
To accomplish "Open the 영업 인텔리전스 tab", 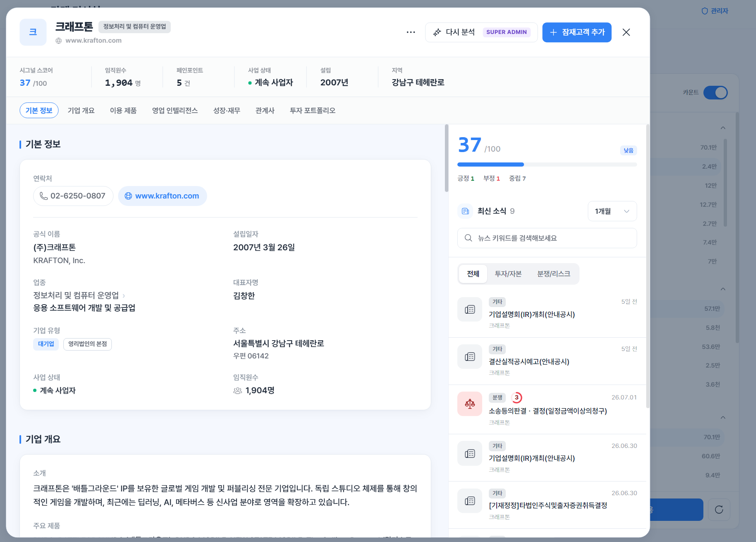I will pyautogui.click(x=175, y=111).
